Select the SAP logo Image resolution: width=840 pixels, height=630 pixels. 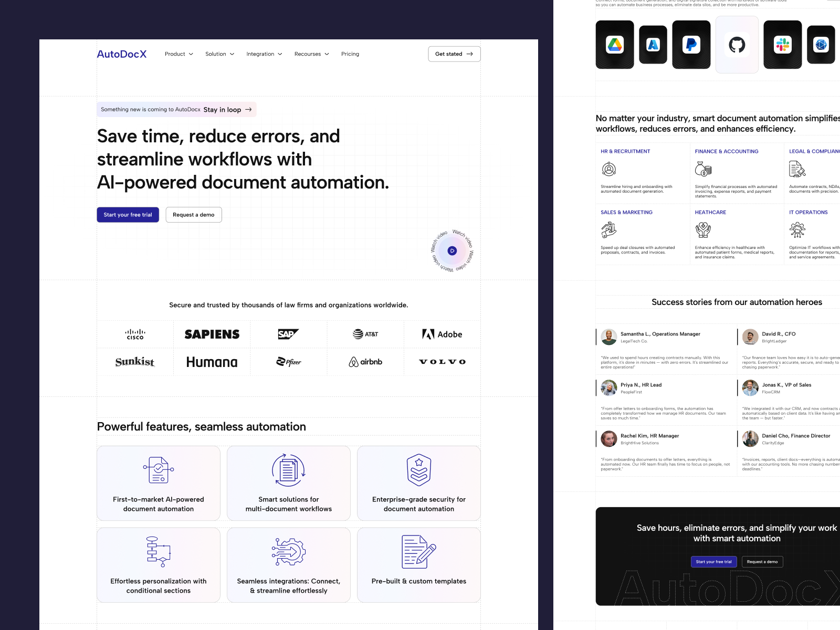pyautogui.click(x=288, y=334)
